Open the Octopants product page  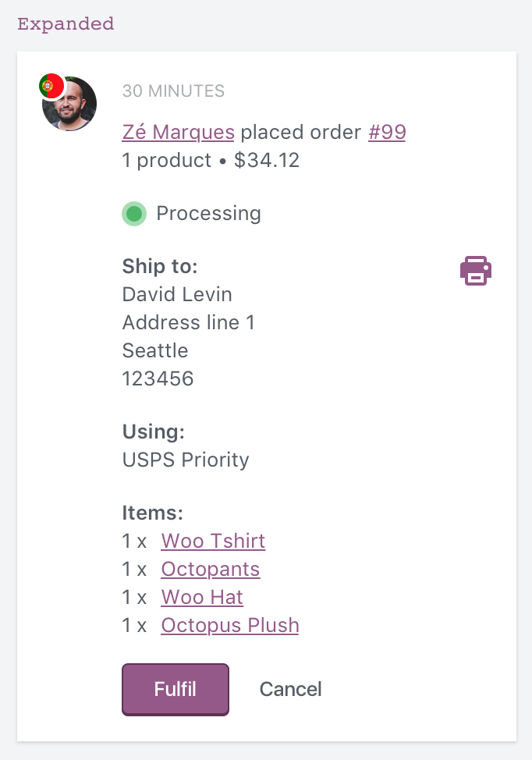210,569
